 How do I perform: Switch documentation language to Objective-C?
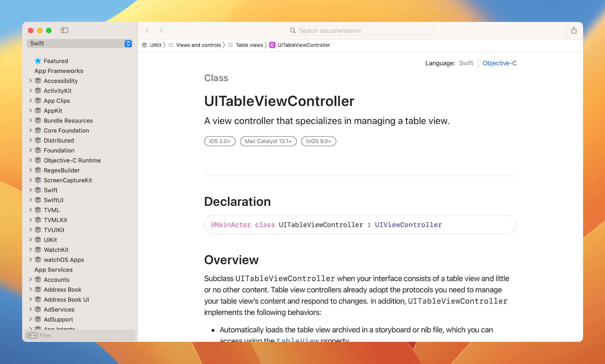[499, 63]
